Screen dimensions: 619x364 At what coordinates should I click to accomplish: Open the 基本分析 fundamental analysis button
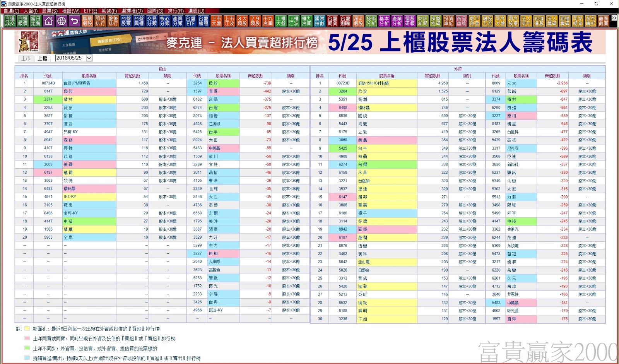[x=384, y=21]
